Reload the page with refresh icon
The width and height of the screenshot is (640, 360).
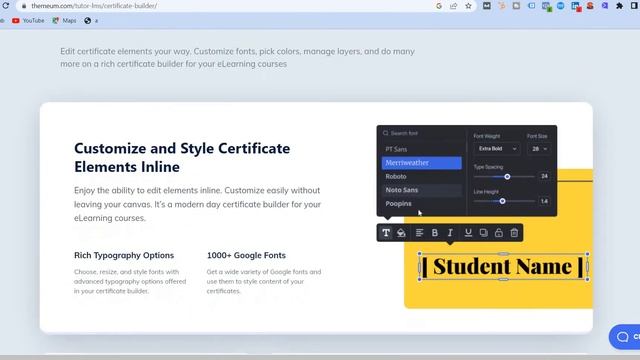[6, 6]
